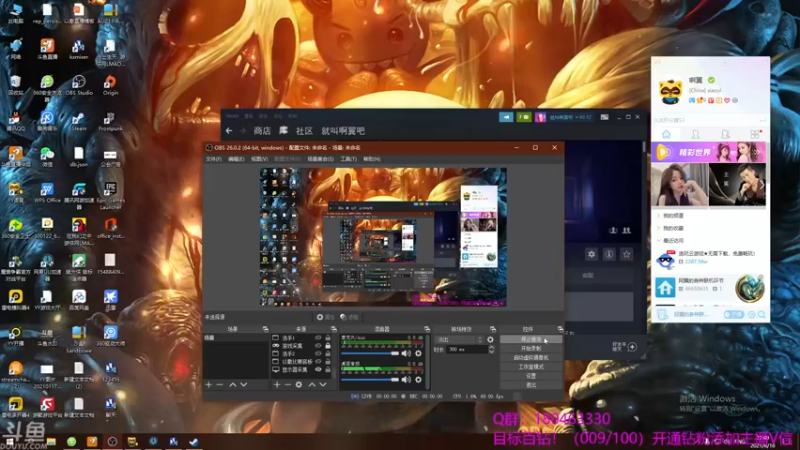Image resolution: width=800 pixels, height=450 pixels.
Task: Toggle the lock of source 选手1
Action: (x=328, y=338)
